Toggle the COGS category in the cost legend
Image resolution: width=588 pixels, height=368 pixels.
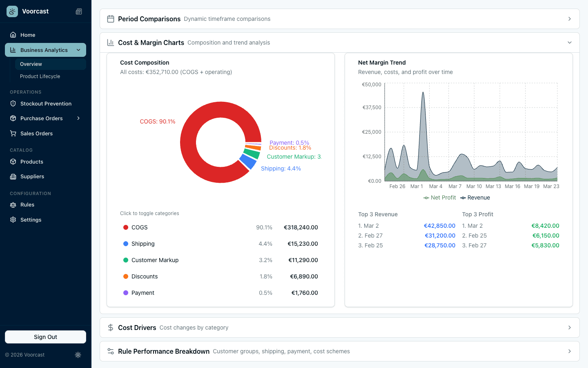138,227
